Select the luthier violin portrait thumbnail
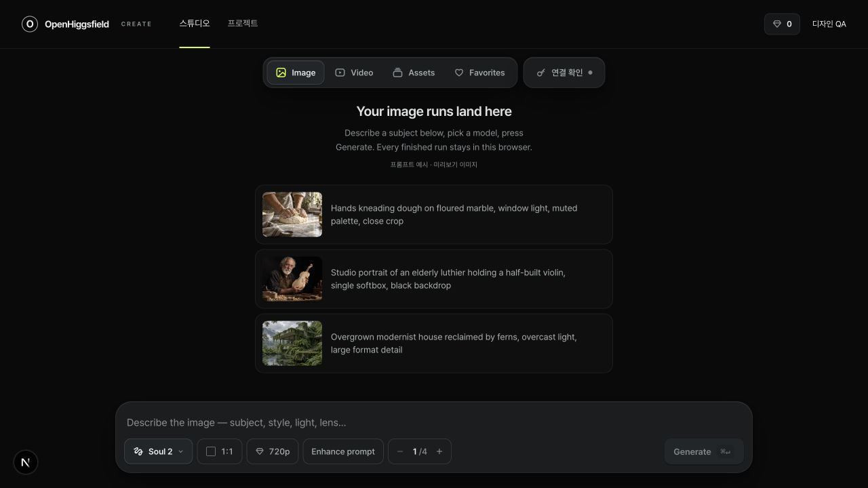868x488 pixels. pos(292,279)
